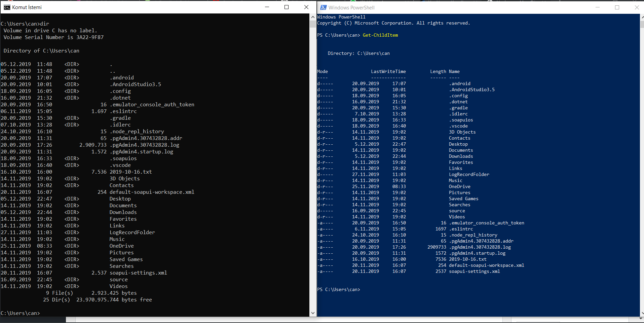Image resolution: width=644 pixels, height=323 pixels.
Task: Minimize the Windows PowerShell window
Action: (x=598, y=7)
